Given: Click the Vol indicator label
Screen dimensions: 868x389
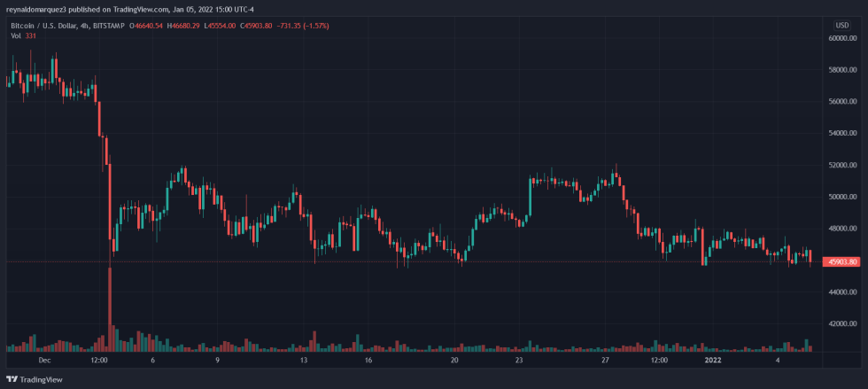Looking at the screenshot, I should pyautogui.click(x=15, y=36).
